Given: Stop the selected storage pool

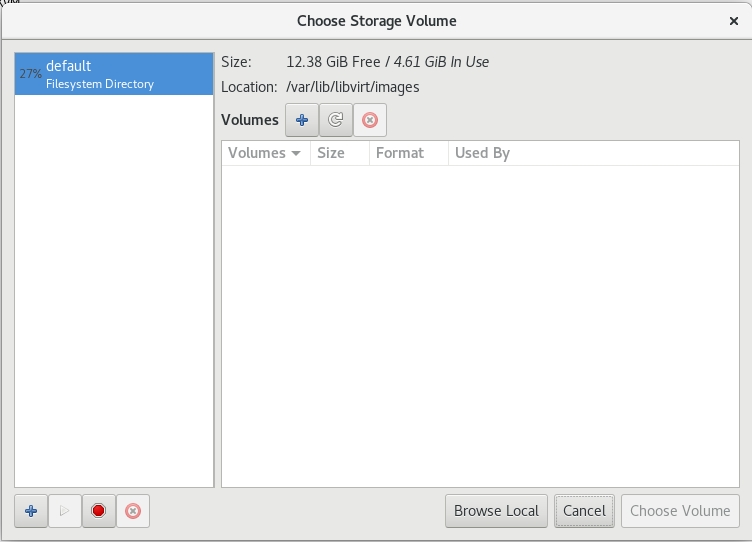Looking at the screenshot, I should [98, 511].
